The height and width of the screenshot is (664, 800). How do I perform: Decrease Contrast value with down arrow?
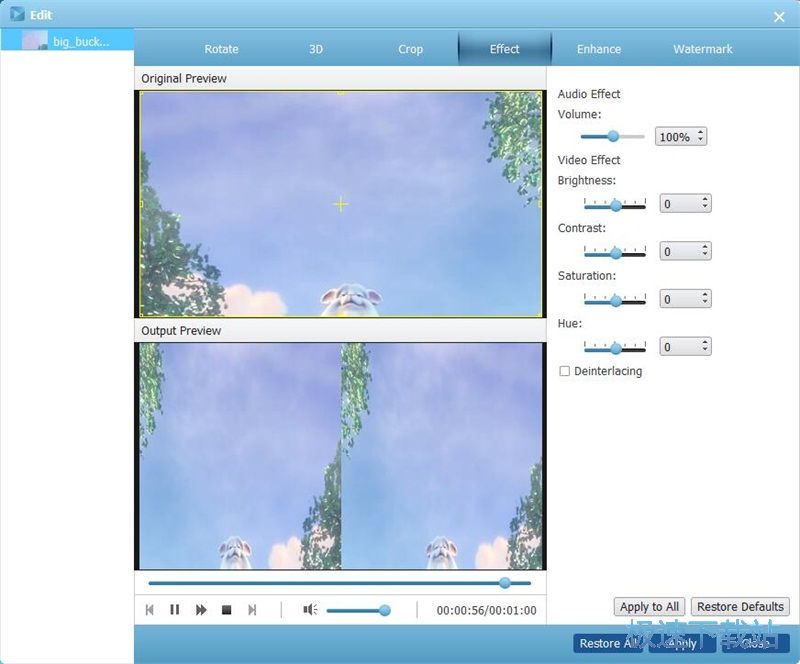[x=705, y=254]
